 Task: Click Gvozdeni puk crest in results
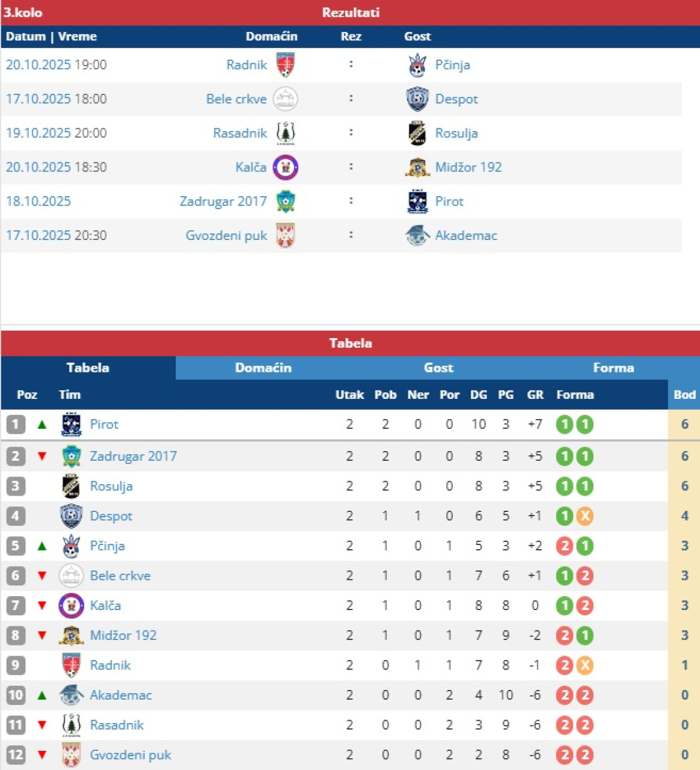(x=286, y=236)
